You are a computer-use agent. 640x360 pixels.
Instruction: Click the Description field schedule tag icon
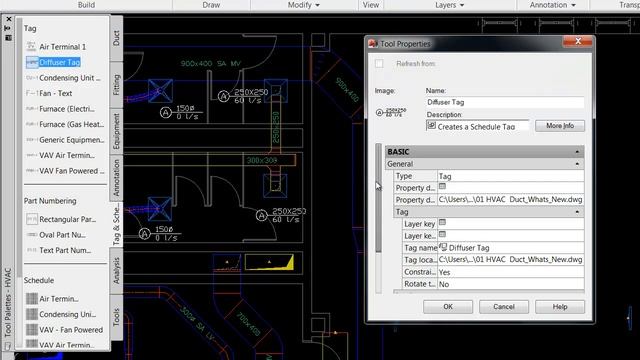pyautogui.click(x=431, y=126)
